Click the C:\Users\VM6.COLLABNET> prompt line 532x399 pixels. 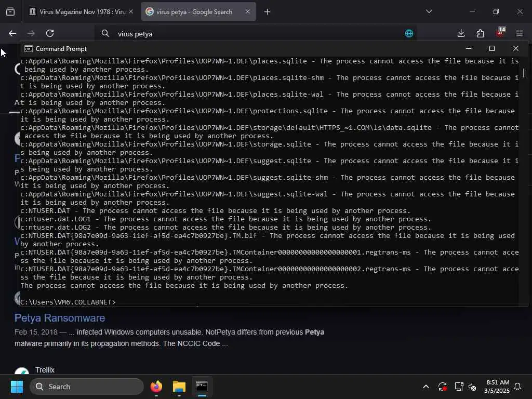pos(68,302)
